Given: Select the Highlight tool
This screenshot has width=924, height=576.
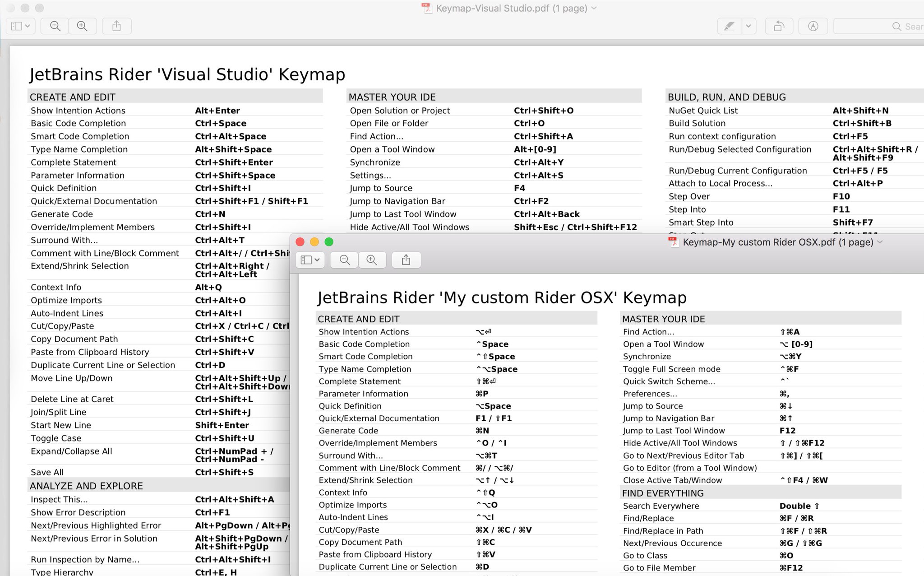Looking at the screenshot, I should pyautogui.click(x=730, y=26).
